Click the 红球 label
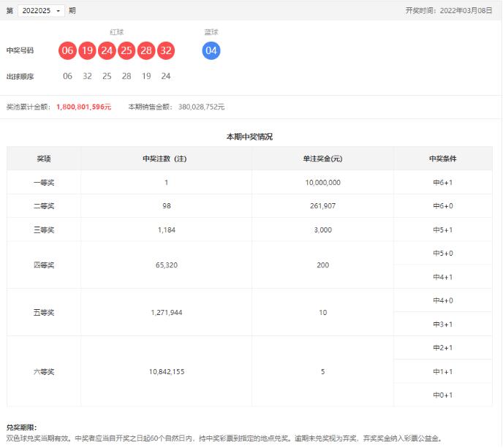503x448 pixels. click(116, 32)
